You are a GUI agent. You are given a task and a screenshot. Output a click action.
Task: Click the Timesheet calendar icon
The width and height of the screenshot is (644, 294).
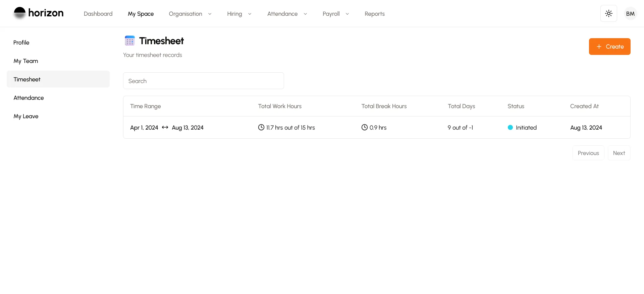point(130,41)
